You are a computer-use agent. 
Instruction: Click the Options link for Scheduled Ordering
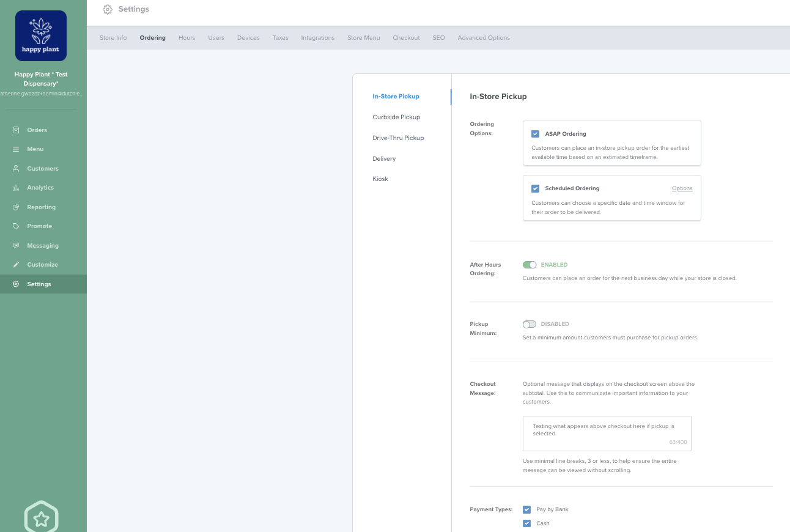[x=682, y=188]
